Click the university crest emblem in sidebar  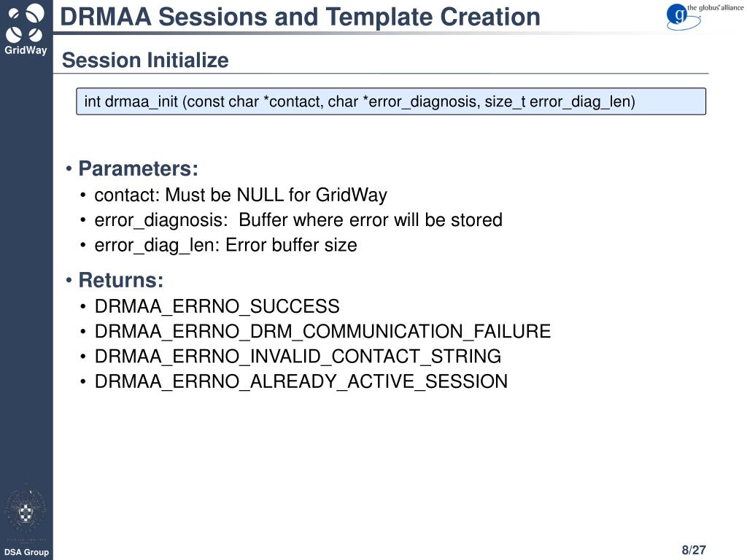26,511
